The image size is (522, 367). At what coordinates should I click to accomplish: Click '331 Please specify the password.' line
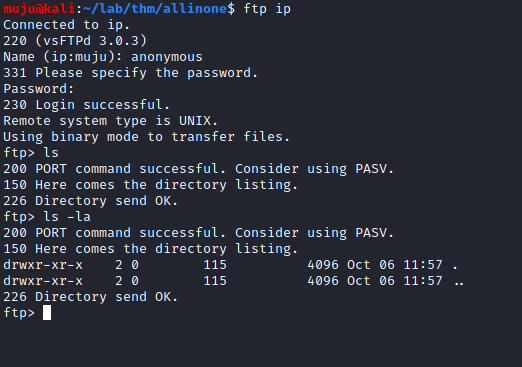tap(130, 73)
